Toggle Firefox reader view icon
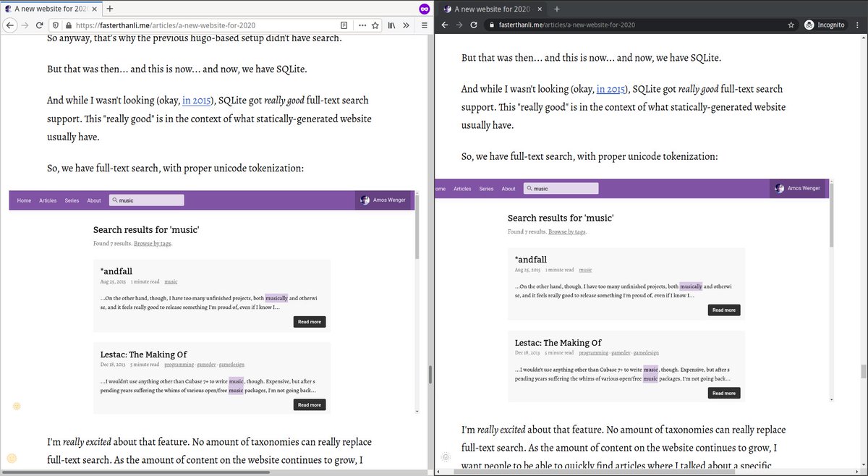This screenshot has height=476, width=868. click(x=344, y=25)
